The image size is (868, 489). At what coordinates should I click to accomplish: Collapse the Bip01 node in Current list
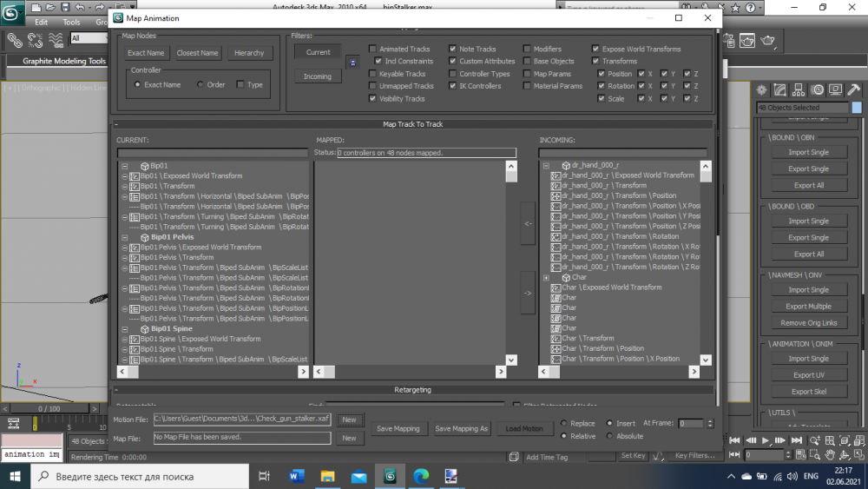point(125,165)
